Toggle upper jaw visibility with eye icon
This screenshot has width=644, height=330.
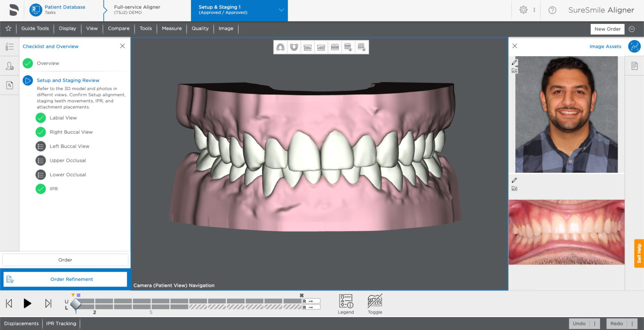click(x=348, y=47)
